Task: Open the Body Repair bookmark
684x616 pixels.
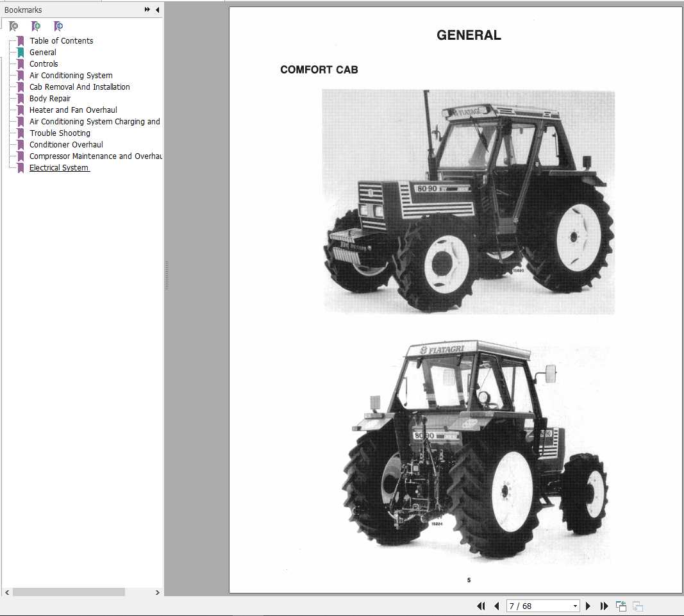Action: [50, 99]
